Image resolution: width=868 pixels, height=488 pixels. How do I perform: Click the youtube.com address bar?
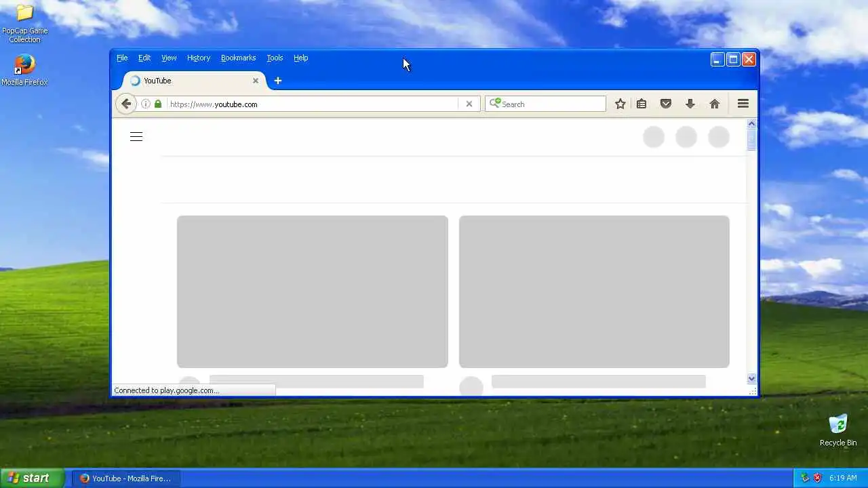click(x=312, y=104)
